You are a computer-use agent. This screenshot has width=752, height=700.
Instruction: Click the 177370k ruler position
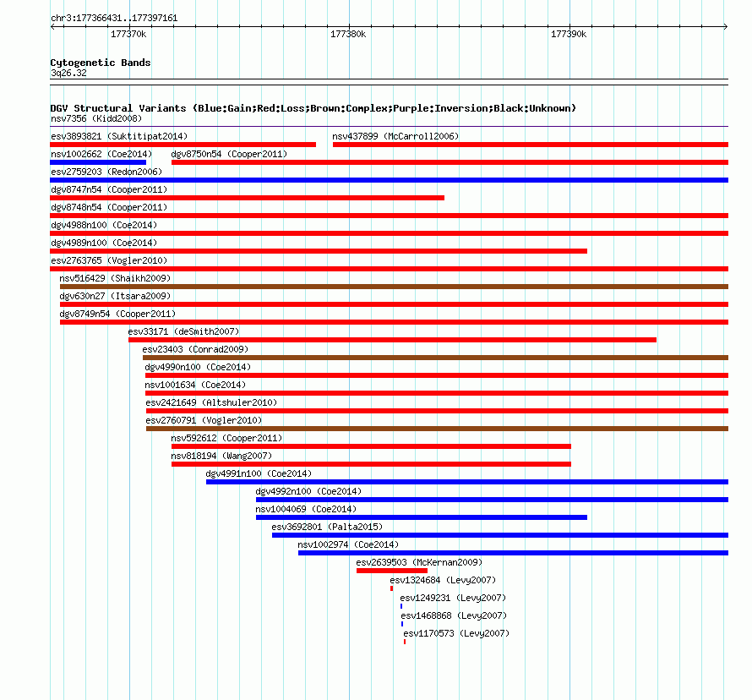point(128,34)
